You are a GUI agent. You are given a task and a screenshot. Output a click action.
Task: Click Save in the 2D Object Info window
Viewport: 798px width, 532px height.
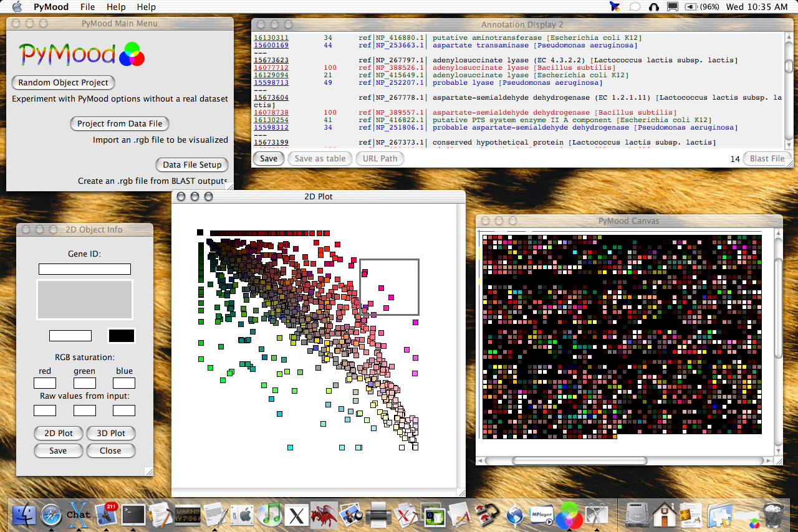(x=58, y=450)
